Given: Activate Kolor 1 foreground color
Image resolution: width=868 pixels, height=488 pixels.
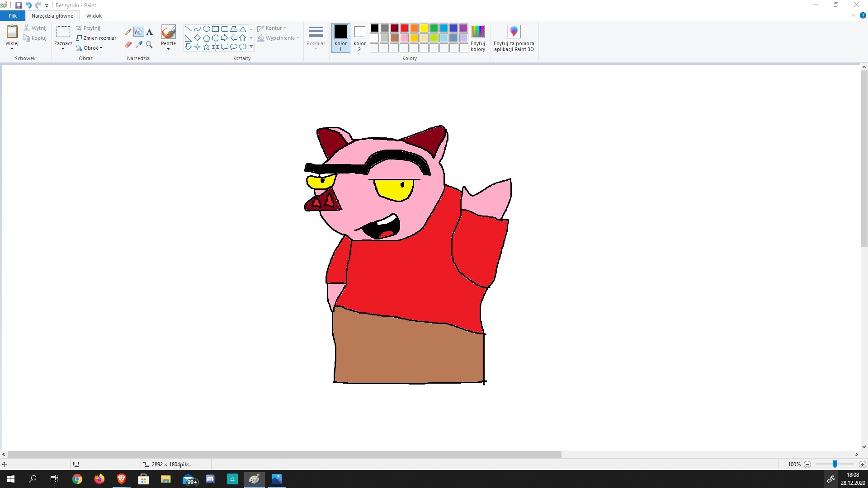Looking at the screenshot, I should (340, 38).
